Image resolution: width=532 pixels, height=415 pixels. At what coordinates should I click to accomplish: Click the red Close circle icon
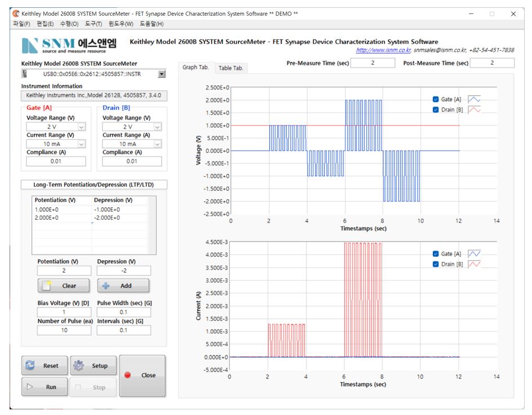pyautogui.click(x=128, y=376)
